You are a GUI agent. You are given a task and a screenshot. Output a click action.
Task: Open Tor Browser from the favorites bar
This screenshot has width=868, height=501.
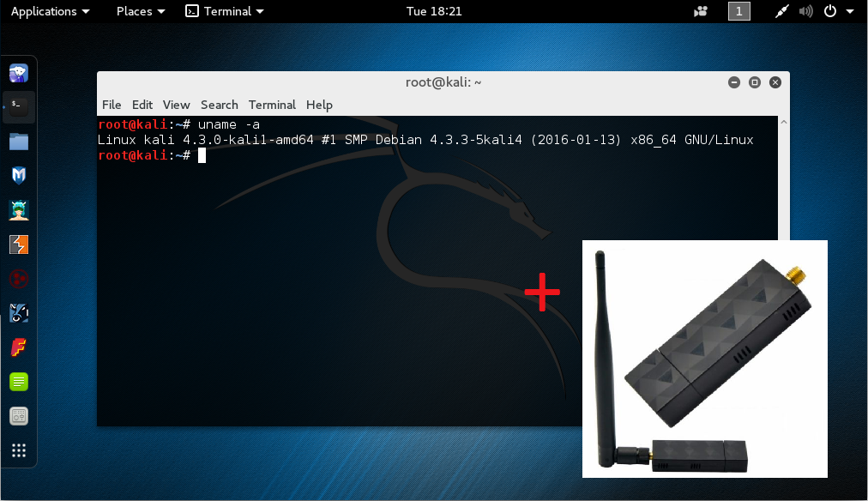coord(19,73)
